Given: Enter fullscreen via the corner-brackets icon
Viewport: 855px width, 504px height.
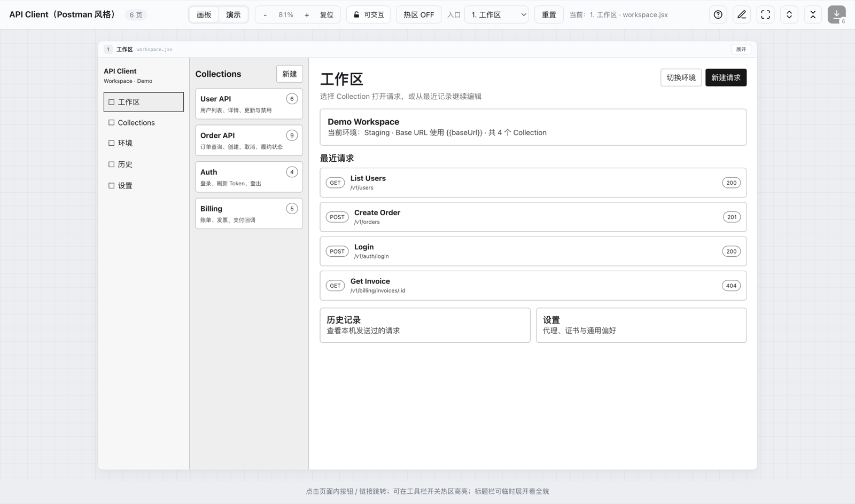Looking at the screenshot, I should coord(765,14).
